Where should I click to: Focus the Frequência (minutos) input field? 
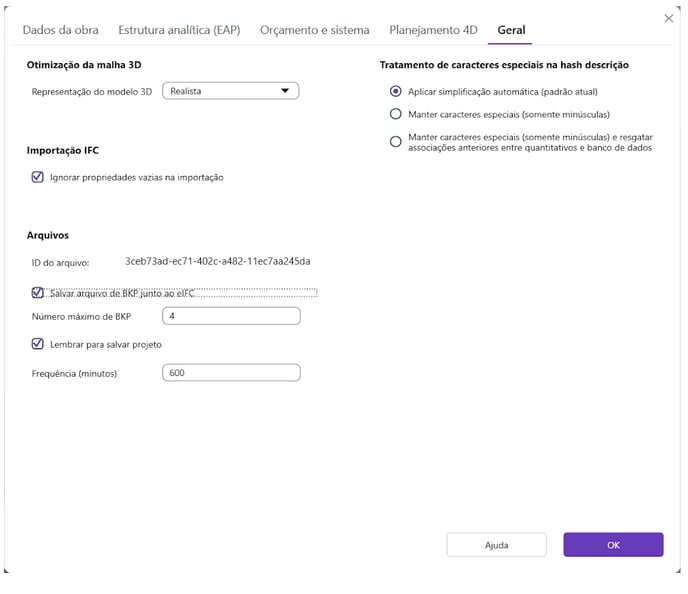tap(230, 373)
